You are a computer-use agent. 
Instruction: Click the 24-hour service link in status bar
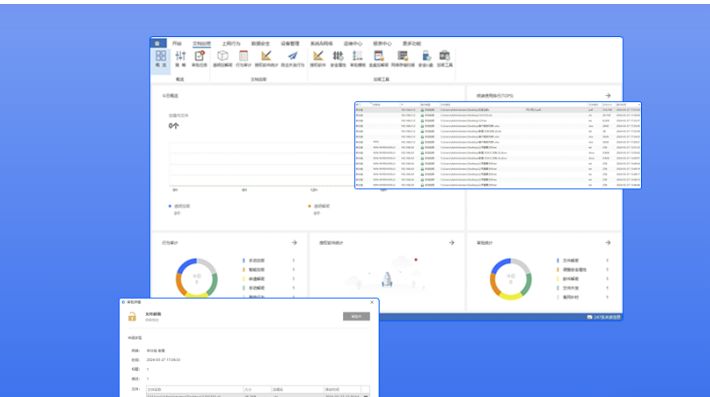[604, 317]
